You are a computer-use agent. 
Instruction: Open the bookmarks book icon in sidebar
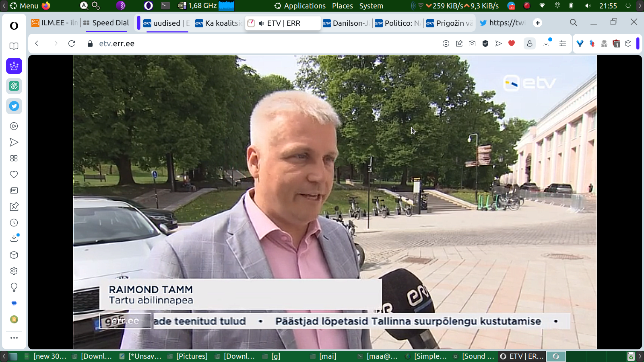(x=14, y=46)
